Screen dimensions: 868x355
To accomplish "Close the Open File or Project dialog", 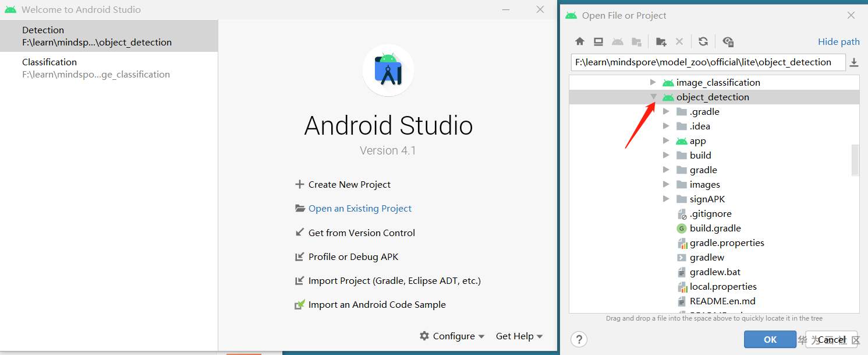I will (x=851, y=16).
